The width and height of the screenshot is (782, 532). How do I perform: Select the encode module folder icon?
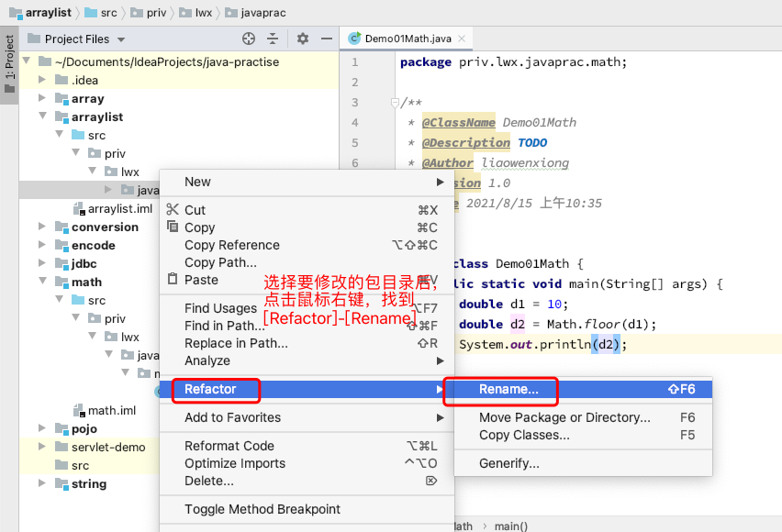point(61,245)
